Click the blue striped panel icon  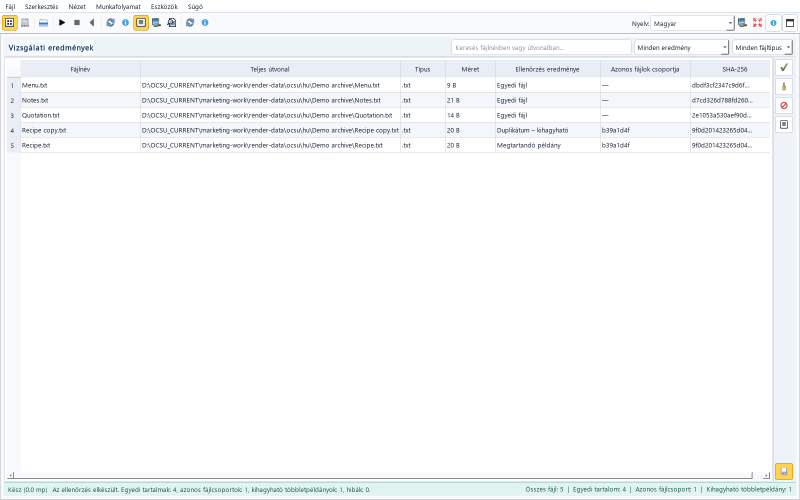[x=43, y=22]
